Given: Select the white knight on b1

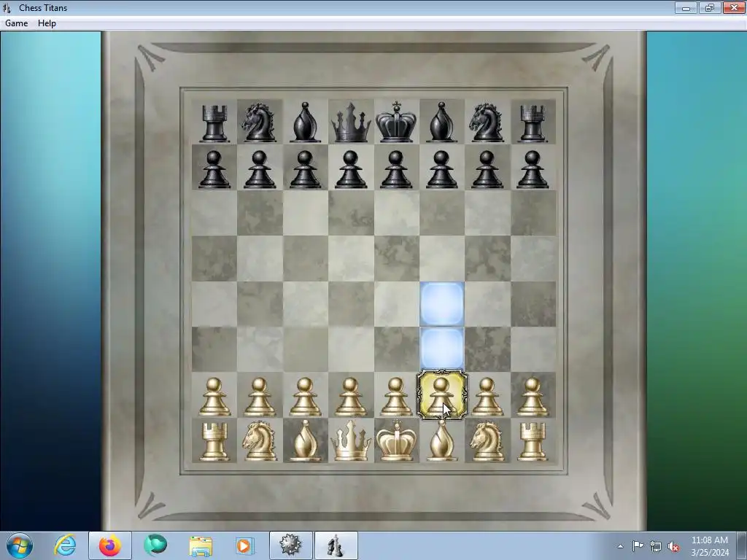Looking at the screenshot, I should (259, 440).
